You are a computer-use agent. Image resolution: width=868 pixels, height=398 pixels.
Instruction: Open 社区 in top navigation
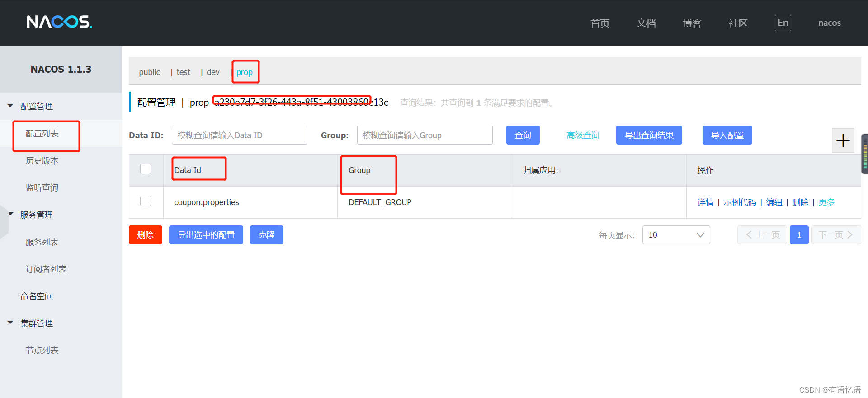[x=738, y=23]
